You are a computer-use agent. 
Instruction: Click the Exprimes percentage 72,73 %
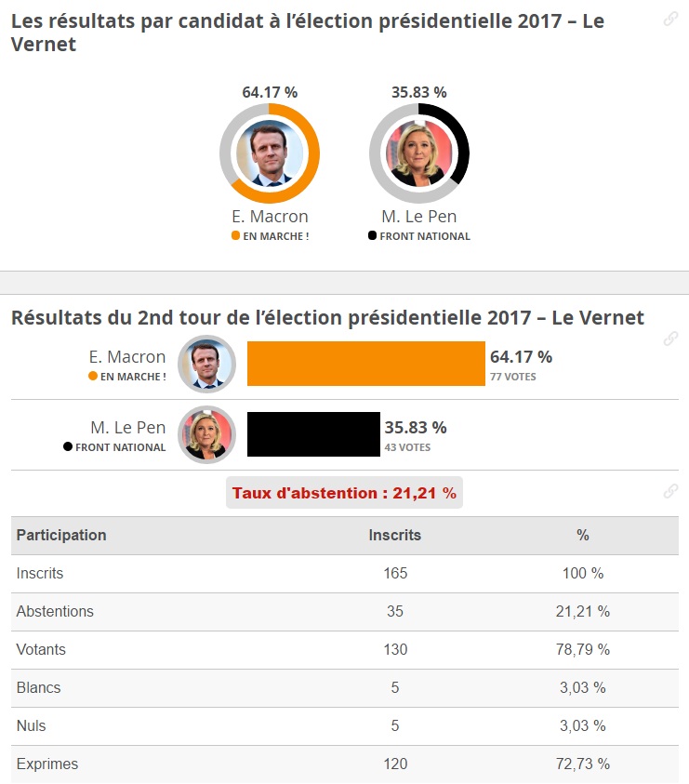pyautogui.click(x=582, y=764)
